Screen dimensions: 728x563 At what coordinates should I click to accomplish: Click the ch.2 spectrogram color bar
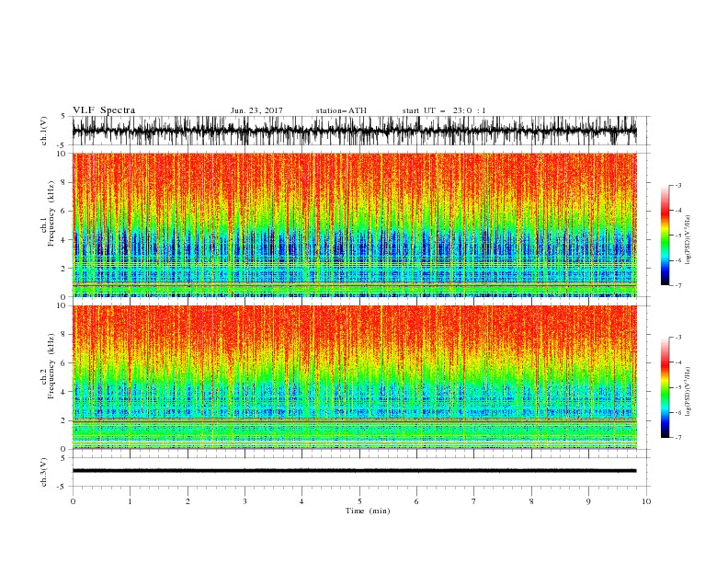(x=665, y=387)
